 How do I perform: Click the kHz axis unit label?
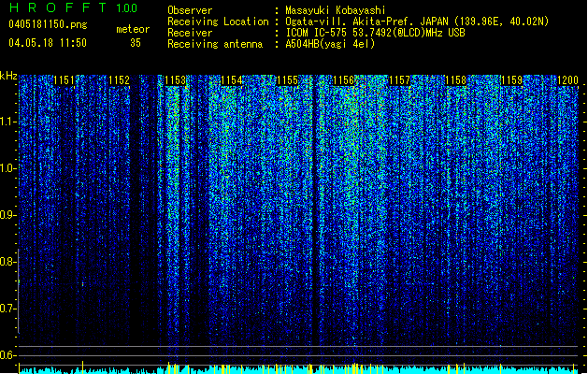8,76
